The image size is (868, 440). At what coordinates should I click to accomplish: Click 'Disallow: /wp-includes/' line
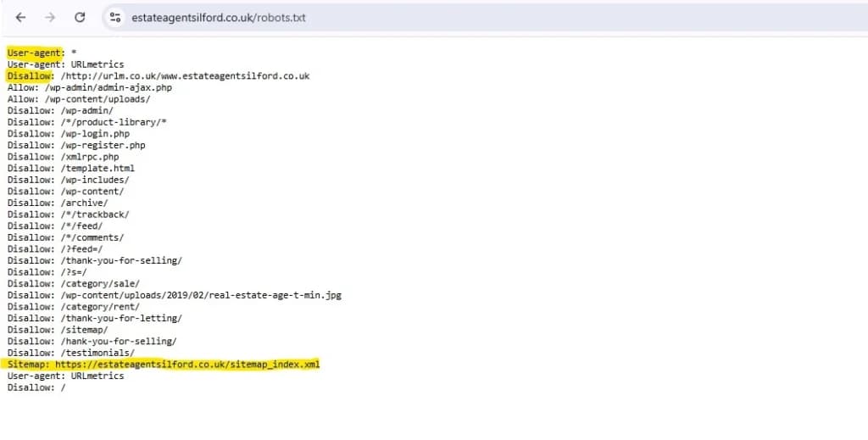tap(68, 180)
